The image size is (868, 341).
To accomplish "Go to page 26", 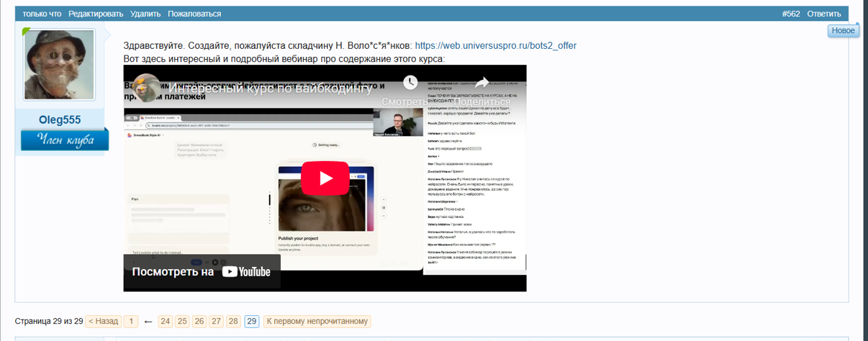I will coord(199,322).
